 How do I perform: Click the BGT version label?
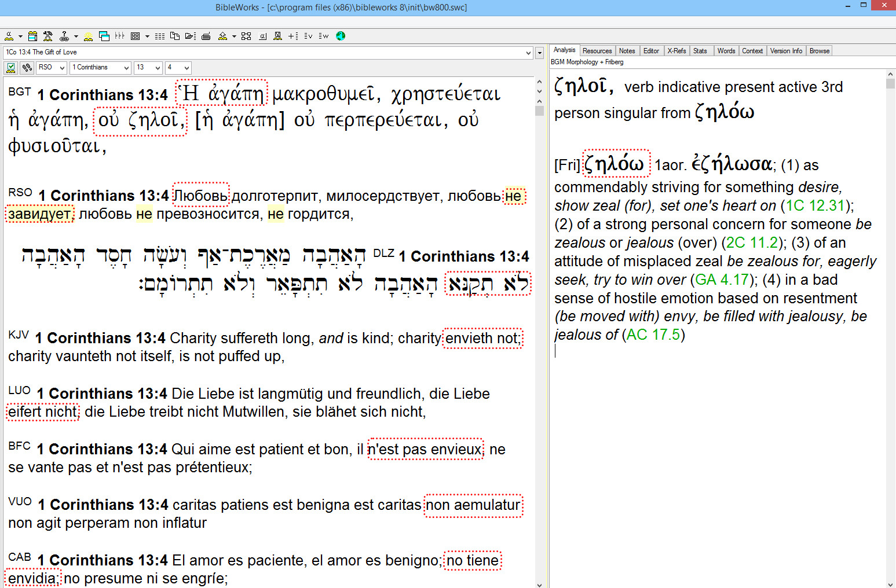coord(19,92)
